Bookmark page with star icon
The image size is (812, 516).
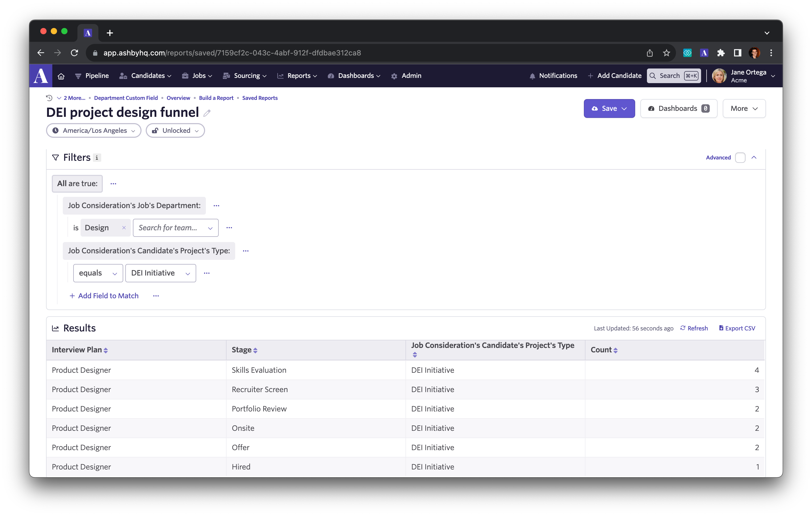click(x=666, y=53)
